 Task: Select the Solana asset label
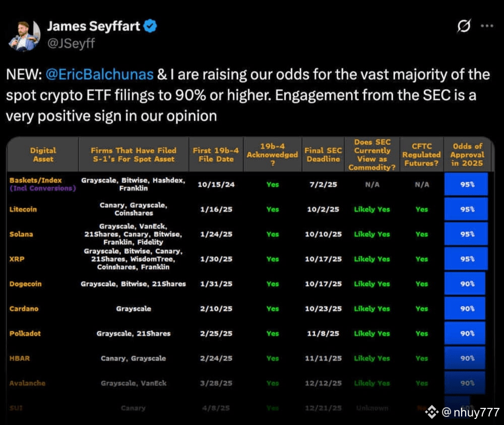(x=21, y=234)
